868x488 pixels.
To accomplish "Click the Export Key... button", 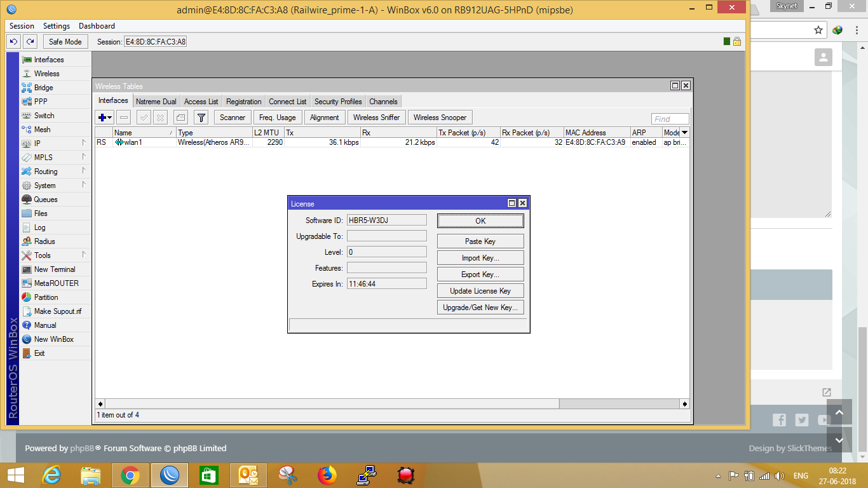I will 480,274.
